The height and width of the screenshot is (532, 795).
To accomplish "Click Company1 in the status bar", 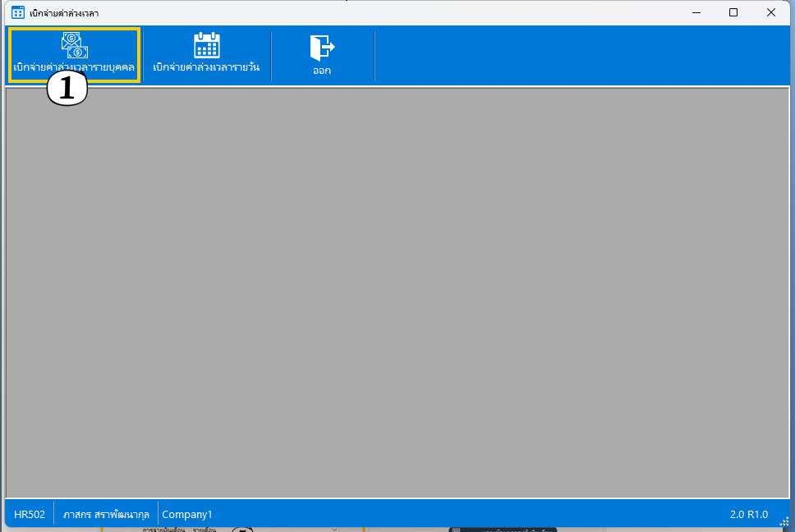I will pyautogui.click(x=187, y=515).
